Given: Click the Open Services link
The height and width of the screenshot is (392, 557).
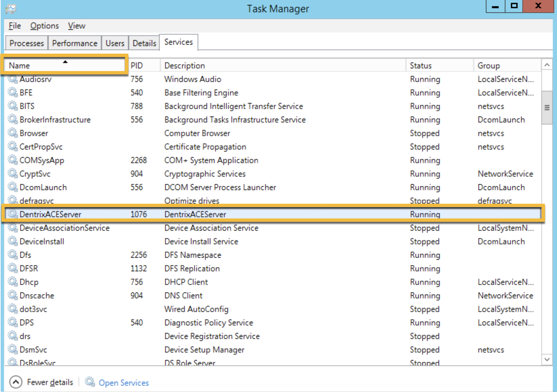Looking at the screenshot, I should point(124,383).
